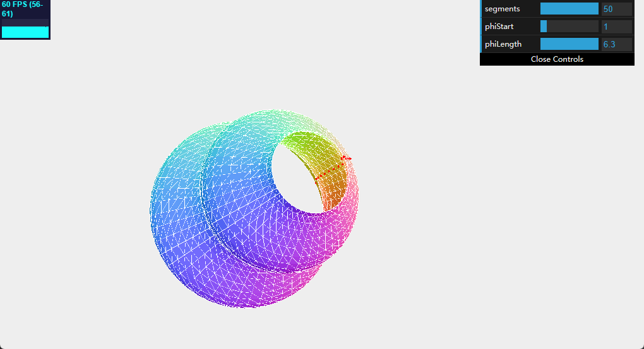Viewport: 644px width, 349px height.
Task: Click the phiLength value box showing 6.3
Action: (x=616, y=44)
